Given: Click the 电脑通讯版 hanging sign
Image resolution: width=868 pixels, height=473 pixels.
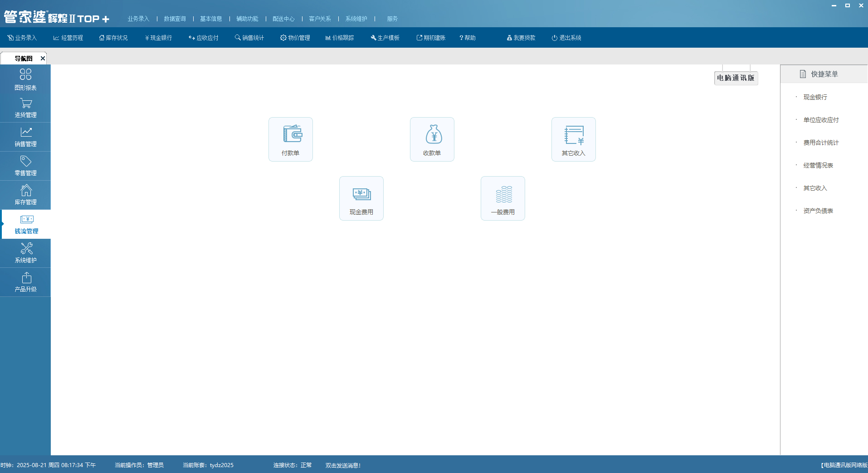Looking at the screenshot, I should point(736,78).
